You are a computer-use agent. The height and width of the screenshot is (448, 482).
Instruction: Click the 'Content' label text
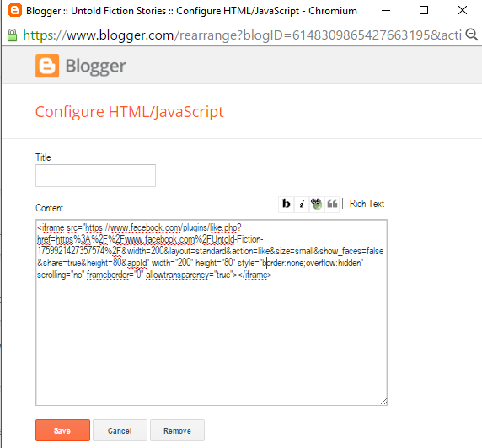click(49, 208)
